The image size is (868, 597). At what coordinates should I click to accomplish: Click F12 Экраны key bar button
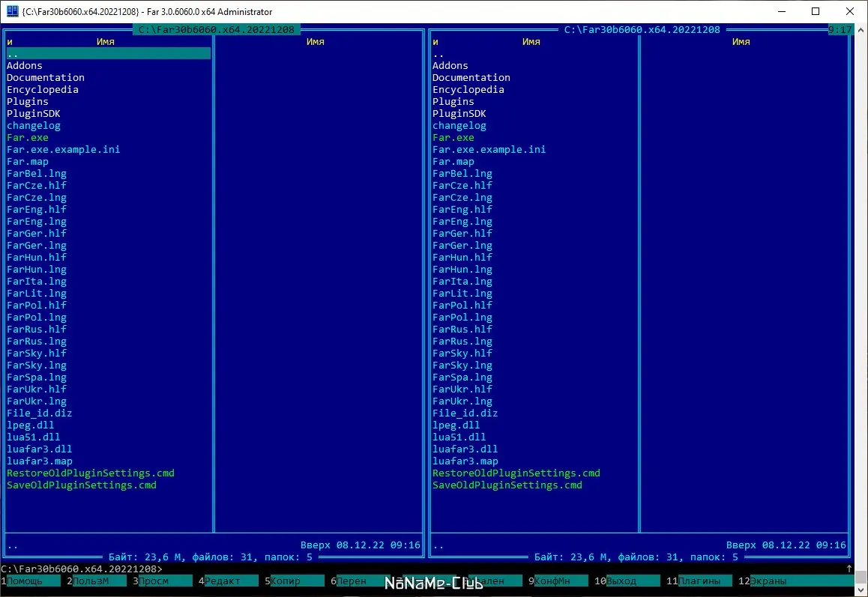(x=796, y=581)
